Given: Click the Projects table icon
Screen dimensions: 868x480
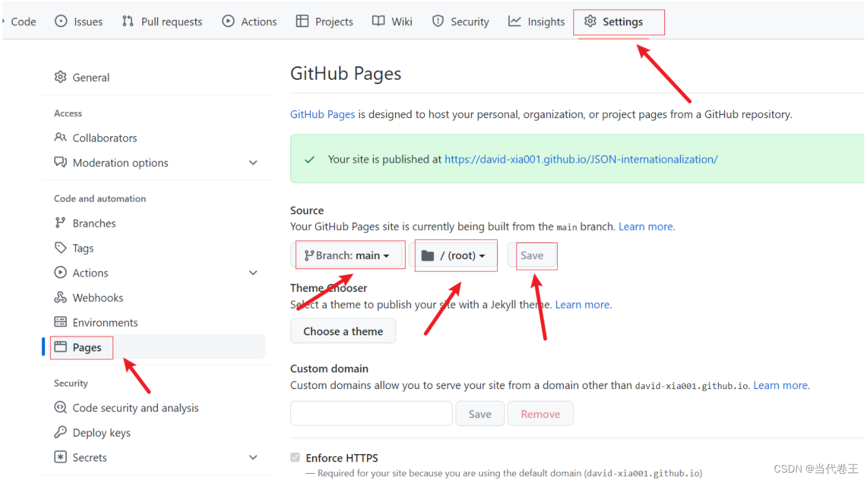Looking at the screenshot, I should point(302,22).
